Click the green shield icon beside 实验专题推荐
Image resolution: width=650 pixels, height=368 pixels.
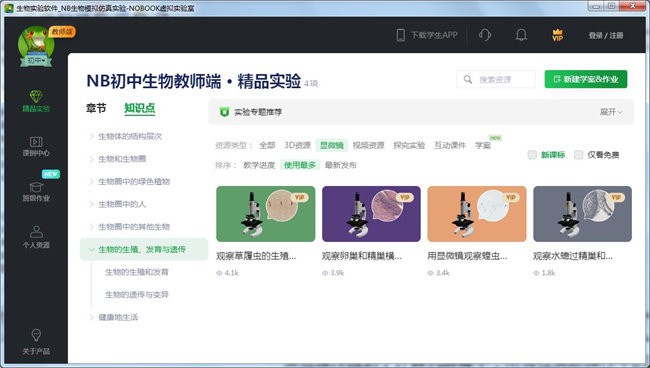point(224,112)
